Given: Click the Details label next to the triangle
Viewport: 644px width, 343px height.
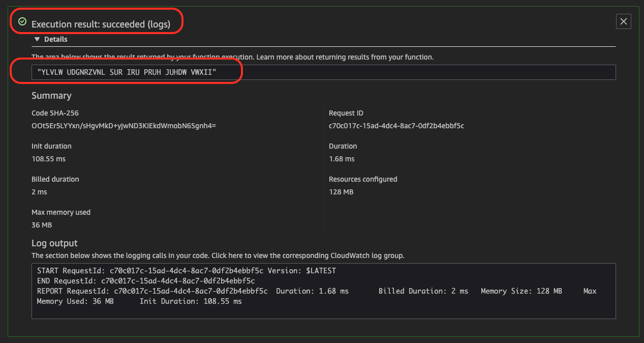Looking at the screenshot, I should pos(56,39).
